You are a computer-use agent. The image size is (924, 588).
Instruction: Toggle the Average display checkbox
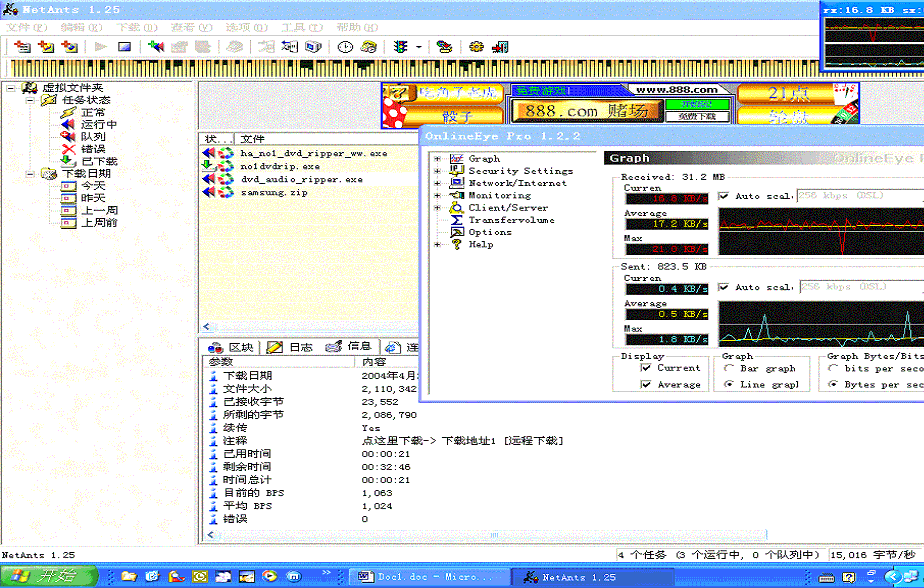645,384
